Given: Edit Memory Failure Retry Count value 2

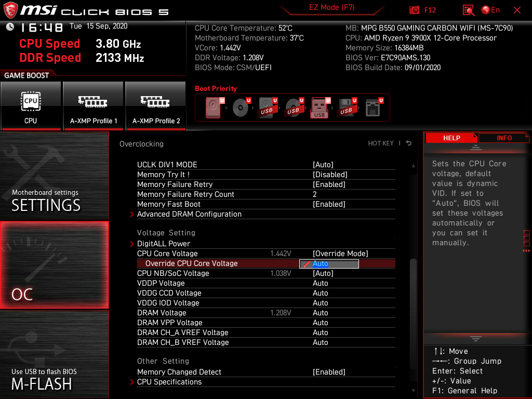Looking at the screenshot, I should coord(314,194).
